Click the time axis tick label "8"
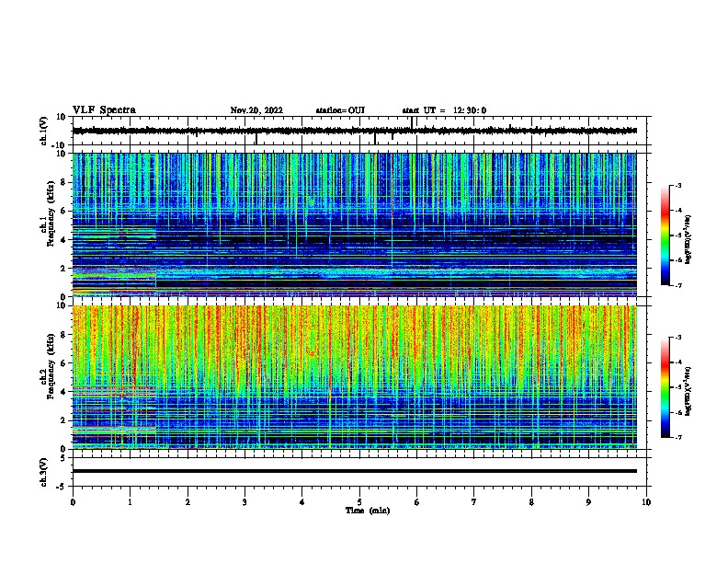The width and height of the screenshot is (728, 563). click(531, 502)
